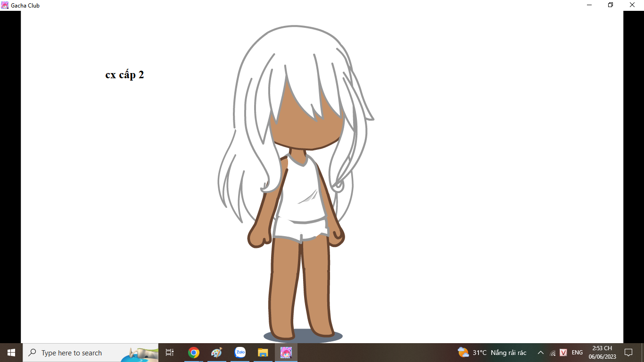Open the notification center icon
Image resolution: width=644 pixels, height=362 pixels.
[628, 353]
